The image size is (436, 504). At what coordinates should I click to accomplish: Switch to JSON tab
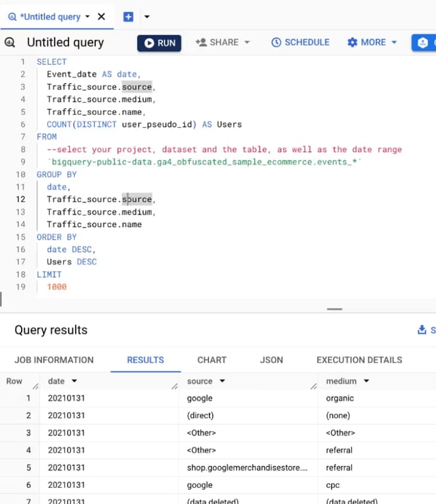tap(271, 360)
